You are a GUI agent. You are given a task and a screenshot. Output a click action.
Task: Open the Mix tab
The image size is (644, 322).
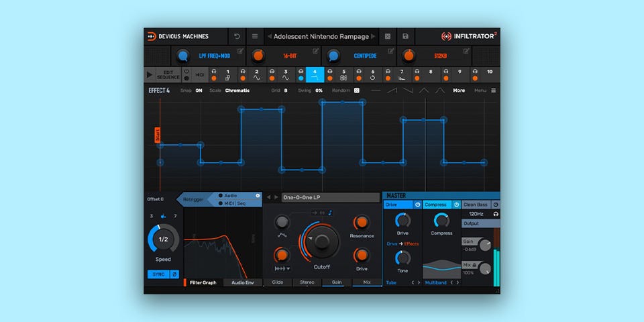click(367, 282)
